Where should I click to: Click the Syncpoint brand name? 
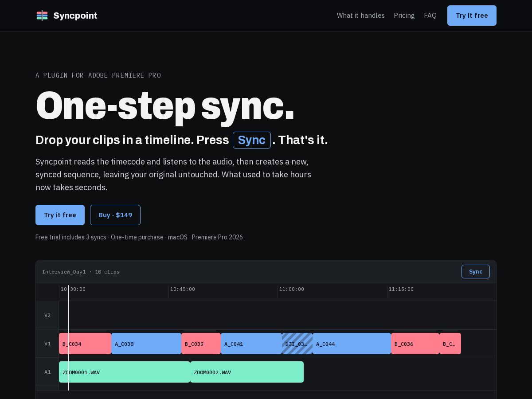coord(75,16)
